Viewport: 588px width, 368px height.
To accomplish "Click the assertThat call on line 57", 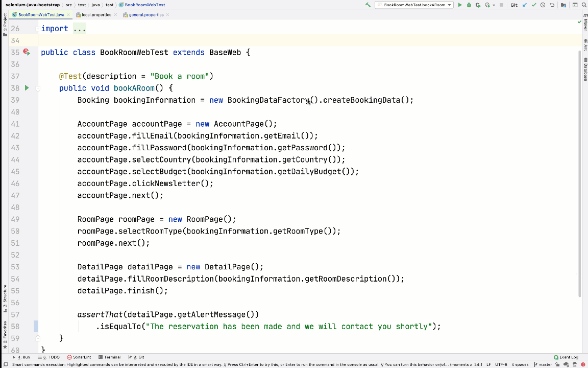I will click(100, 315).
